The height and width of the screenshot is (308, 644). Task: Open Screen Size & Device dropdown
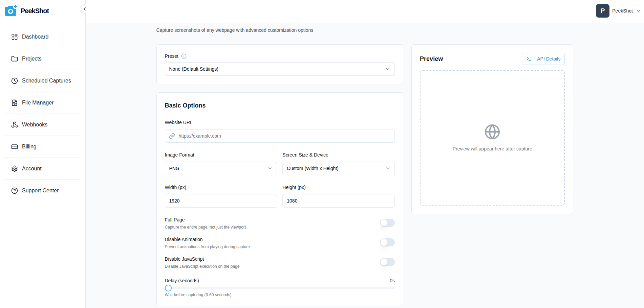[x=338, y=168]
